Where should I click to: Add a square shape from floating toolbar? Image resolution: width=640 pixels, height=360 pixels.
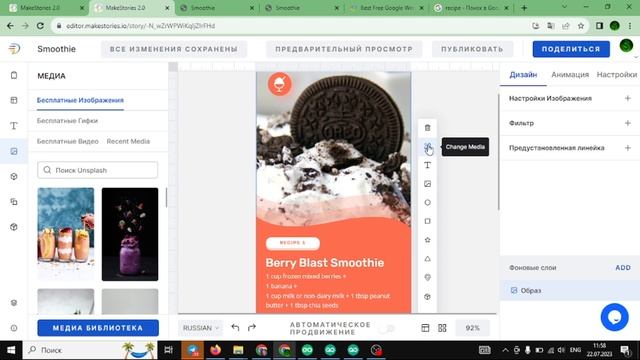(427, 221)
